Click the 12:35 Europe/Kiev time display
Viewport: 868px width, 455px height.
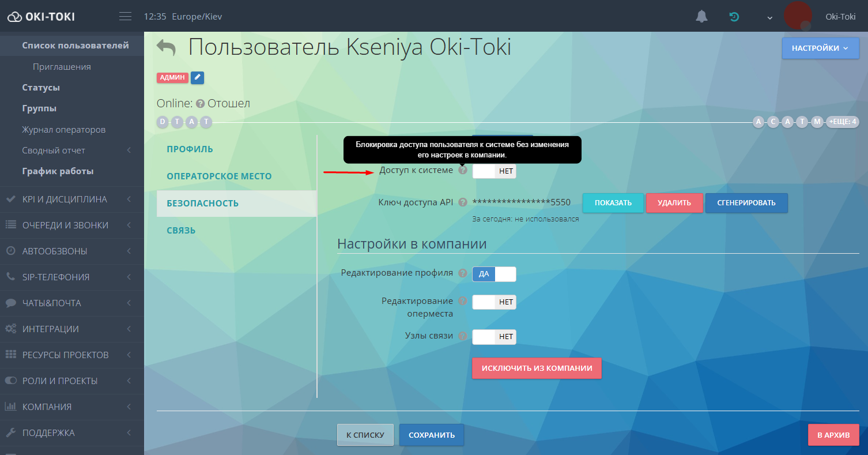(x=183, y=17)
